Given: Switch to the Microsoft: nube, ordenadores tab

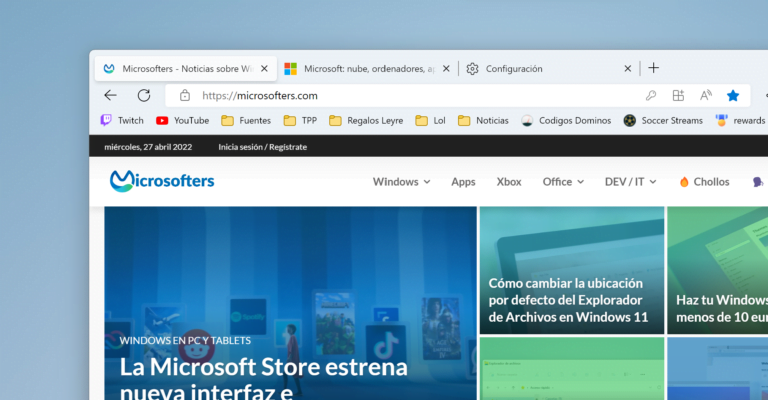Looking at the screenshot, I should [x=367, y=69].
